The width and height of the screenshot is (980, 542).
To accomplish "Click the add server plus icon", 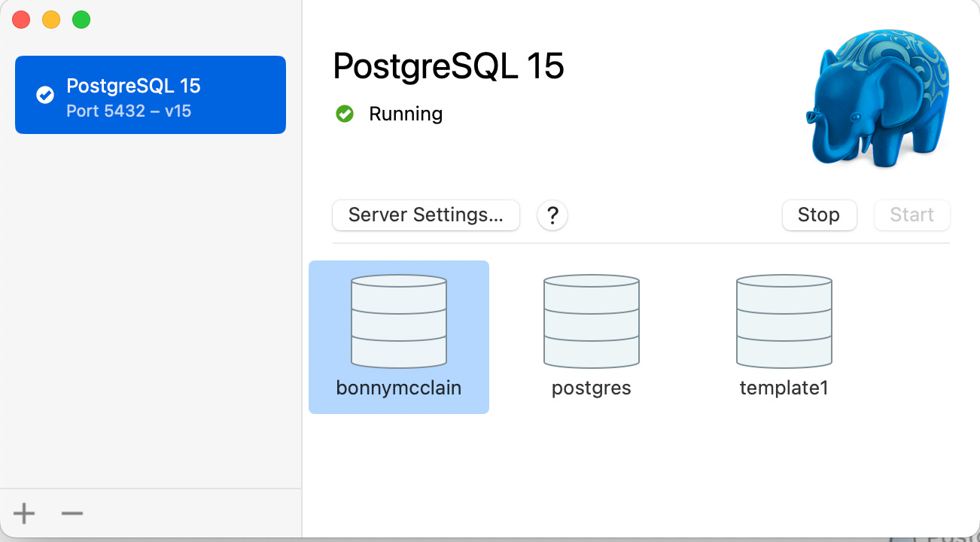I will (x=23, y=513).
